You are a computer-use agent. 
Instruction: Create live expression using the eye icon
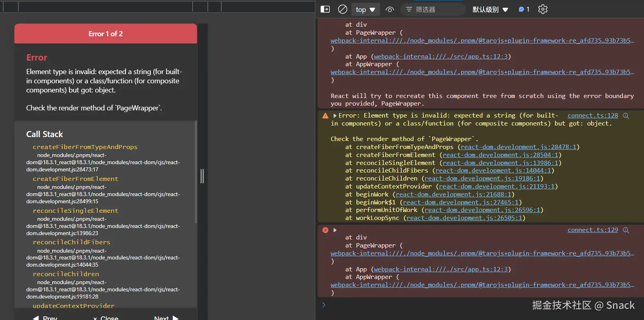tap(390, 10)
